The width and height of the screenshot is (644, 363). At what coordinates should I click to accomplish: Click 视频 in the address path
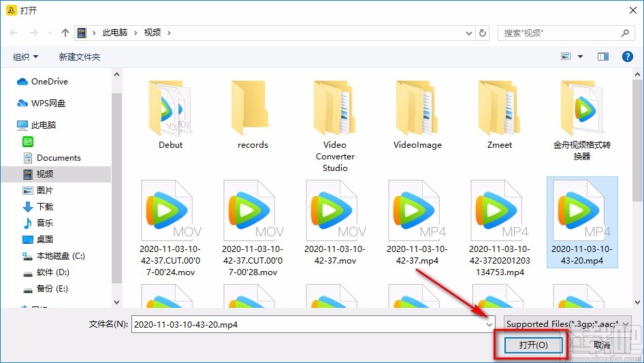coord(152,33)
